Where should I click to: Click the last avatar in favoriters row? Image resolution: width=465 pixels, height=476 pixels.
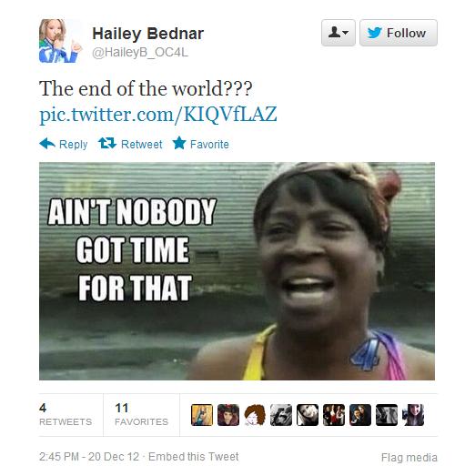coord(413,415)
